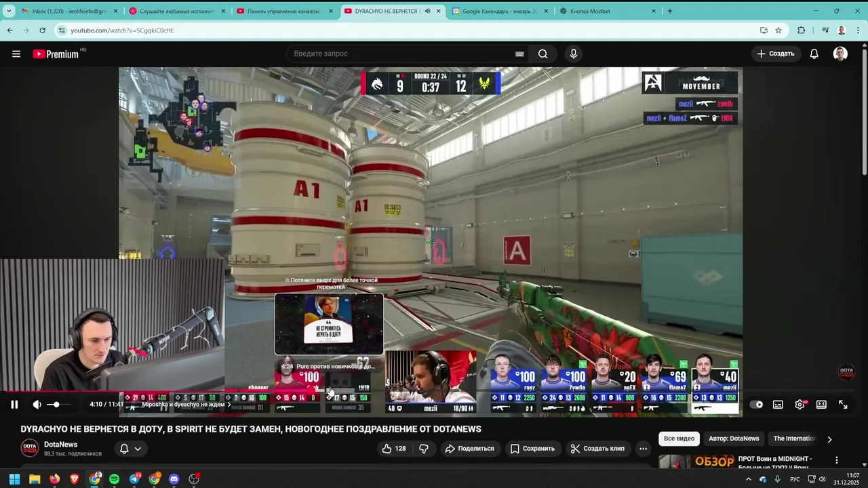Click the Поделиться share button
The image size is (868, 488).
coord(469,449)
